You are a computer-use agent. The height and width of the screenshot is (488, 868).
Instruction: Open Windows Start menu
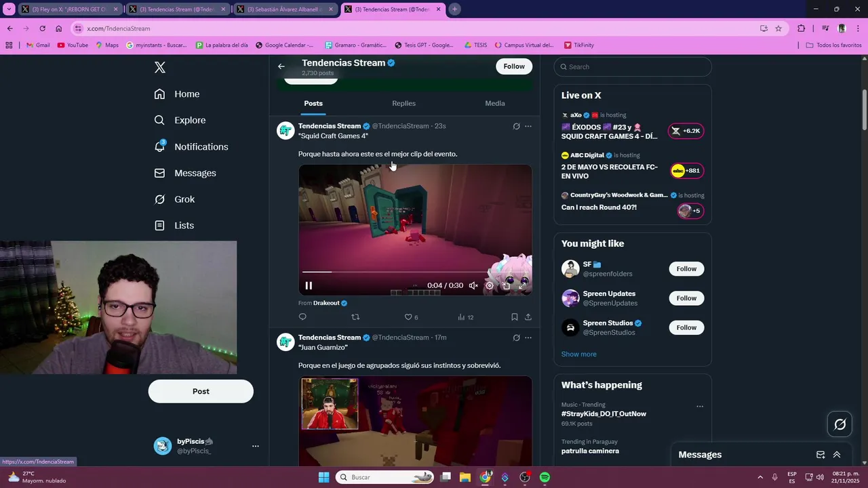323,477
